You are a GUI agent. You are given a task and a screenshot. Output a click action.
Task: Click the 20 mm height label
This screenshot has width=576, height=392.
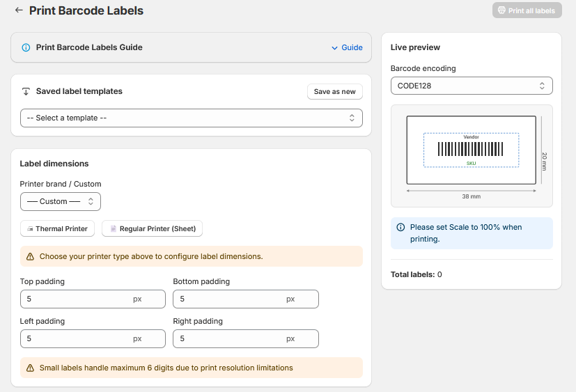point(545,162)
